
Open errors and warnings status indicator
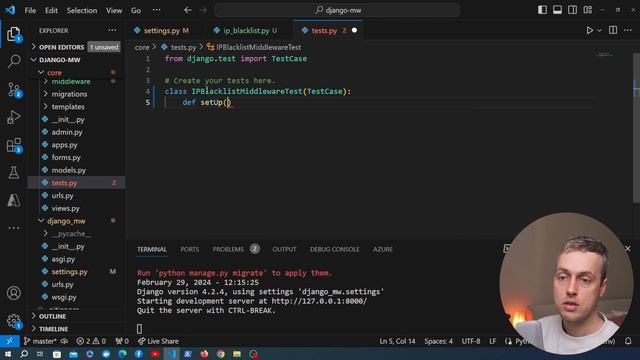(91, 341)
